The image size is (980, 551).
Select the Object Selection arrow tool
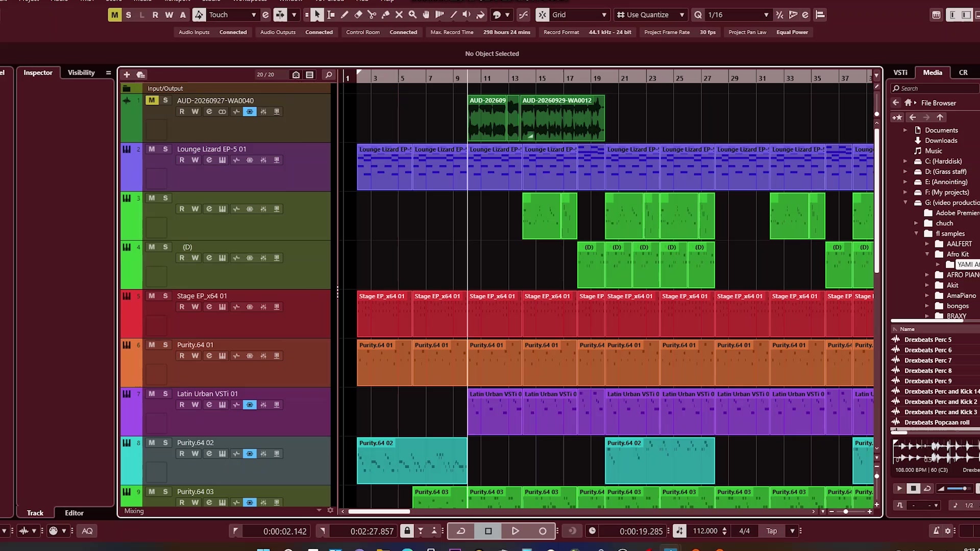point(317,15)
